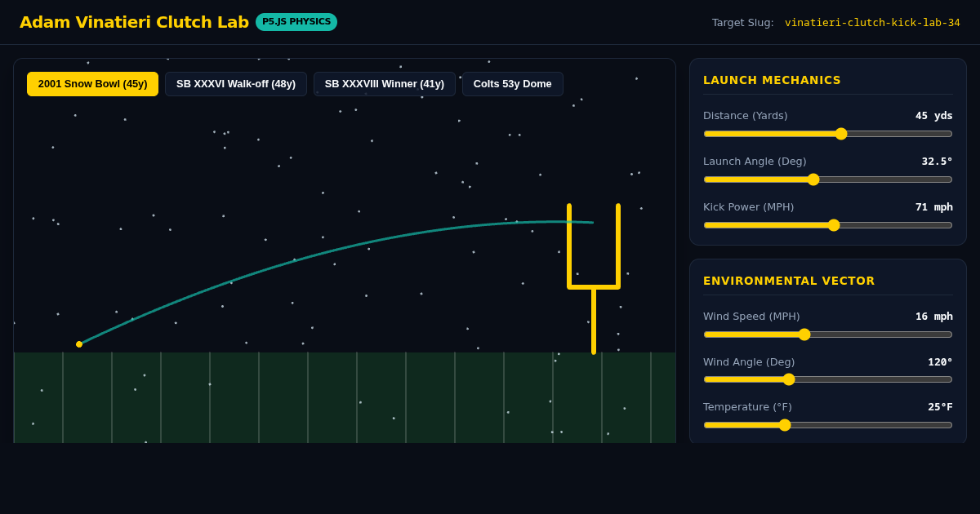980x514 pixels.
Task: Click the 16 mph wind speed value
Action: [933, 317]
